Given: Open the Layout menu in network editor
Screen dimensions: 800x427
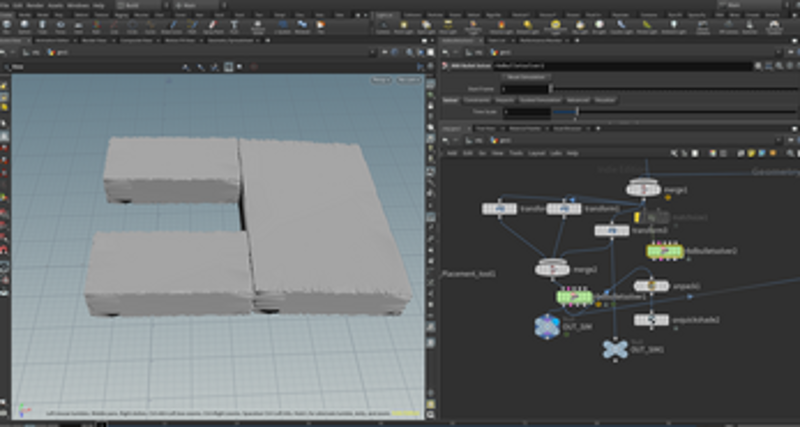Looking at the screenshot, I should pos(536,153).
